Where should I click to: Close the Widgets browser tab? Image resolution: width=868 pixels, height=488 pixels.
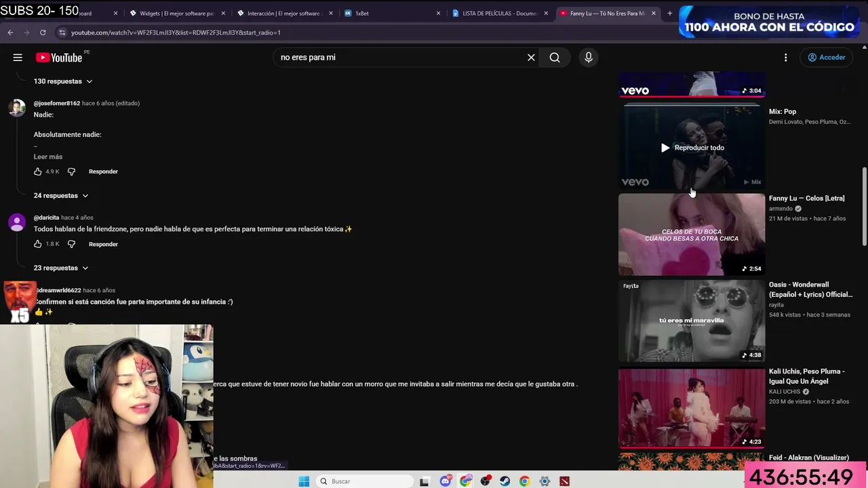point(223,13)
